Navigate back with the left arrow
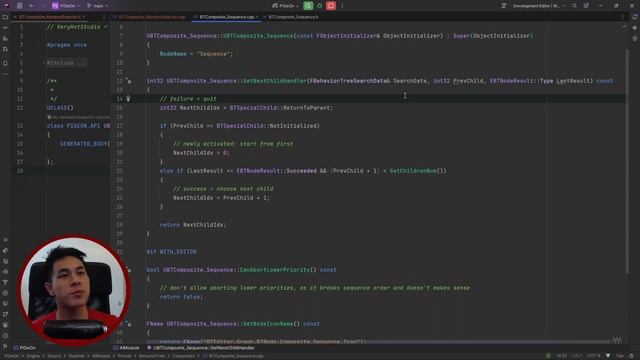Viewport: 640px width, 360px height. 31,6
